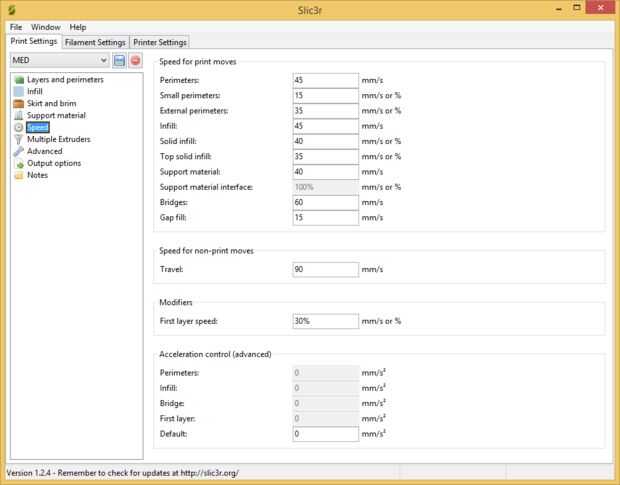The image size is (620, 485).
Task: Click the Travel speed field showing 90
Action: click(326, 270)
